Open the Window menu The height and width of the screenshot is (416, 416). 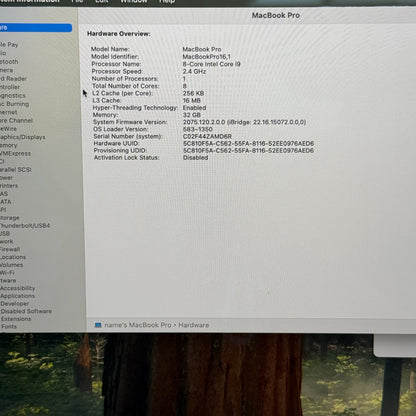point(133,1)
